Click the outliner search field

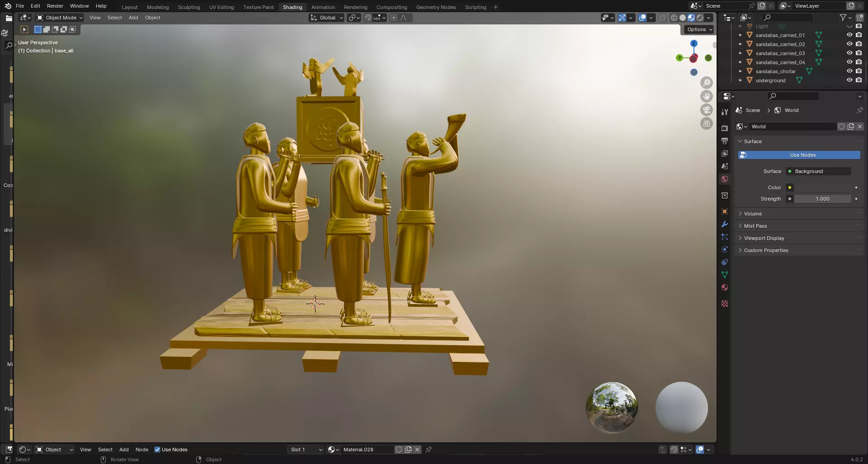click(788, 18)
